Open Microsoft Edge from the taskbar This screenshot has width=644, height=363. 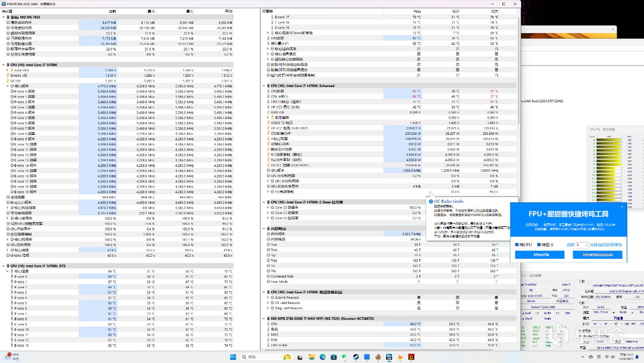click(323, 357)
